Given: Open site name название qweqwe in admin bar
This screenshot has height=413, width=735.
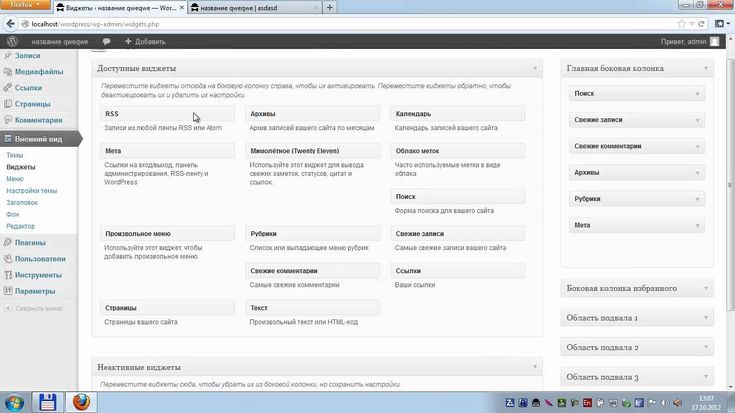Looking at the screenshot, I should pyautogui.click(x=60, y=42).
